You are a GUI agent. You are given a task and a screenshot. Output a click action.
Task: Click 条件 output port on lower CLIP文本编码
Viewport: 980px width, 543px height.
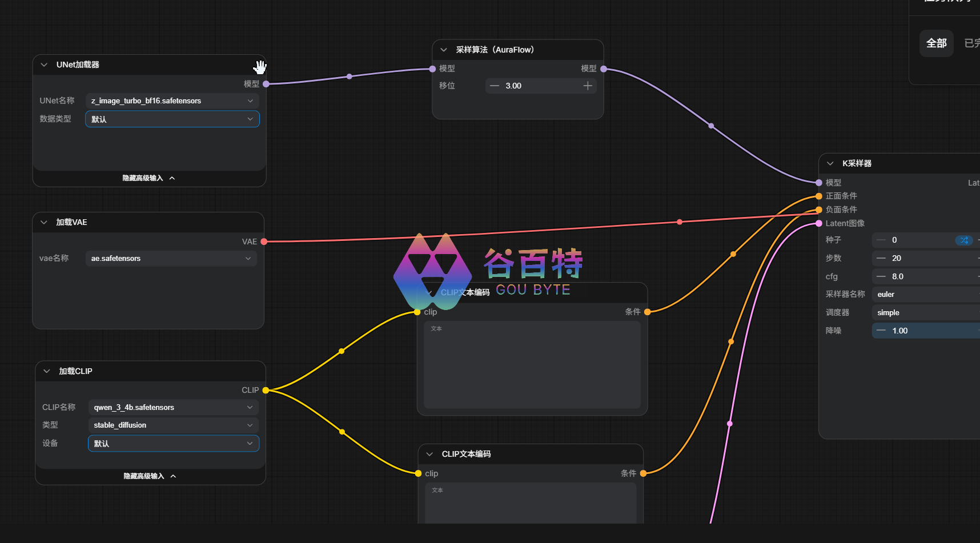point(643,473)
